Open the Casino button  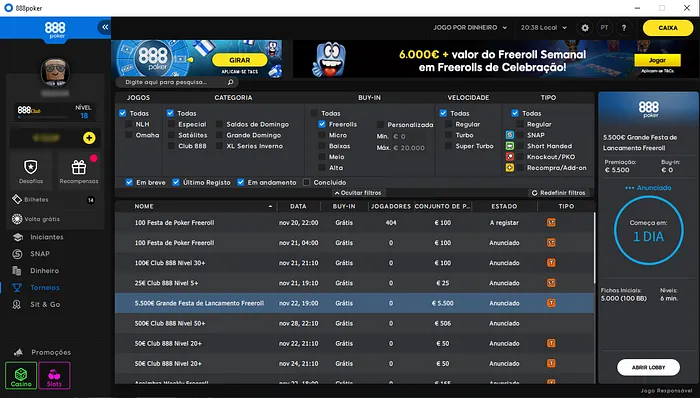pos(21,375)
